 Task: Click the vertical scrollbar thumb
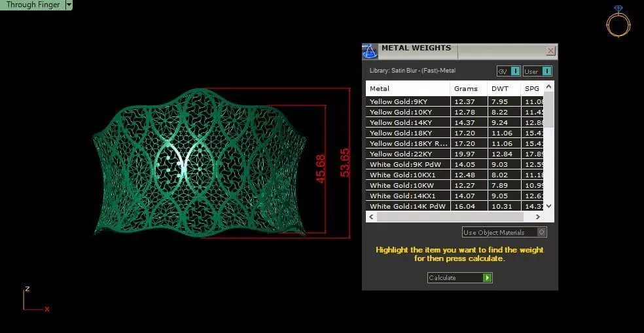pyautogui.click(x=549, y=109)
